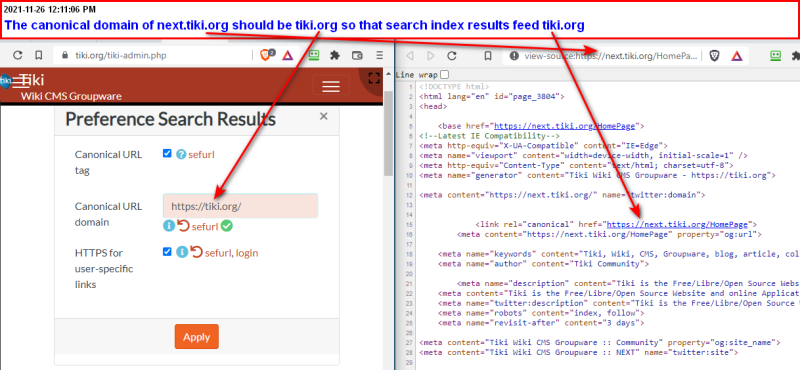Toggle HTTPS for user-specific links checkbox

pyautogui.click(x=167, y=252)
